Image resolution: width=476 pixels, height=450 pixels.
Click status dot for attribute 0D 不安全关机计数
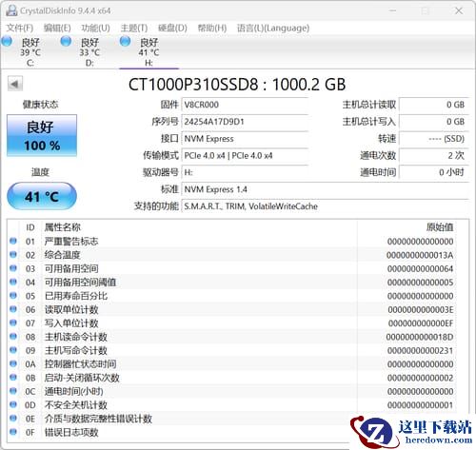(x=13, y=404)
